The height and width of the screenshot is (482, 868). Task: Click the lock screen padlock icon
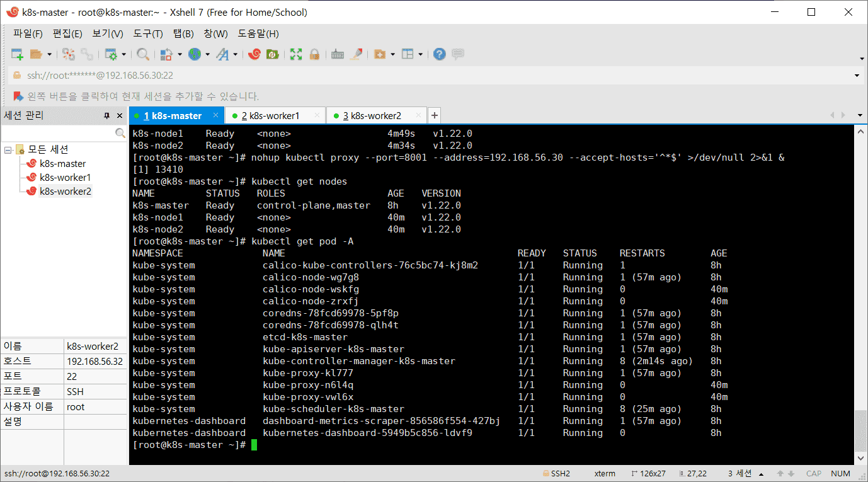314,54
